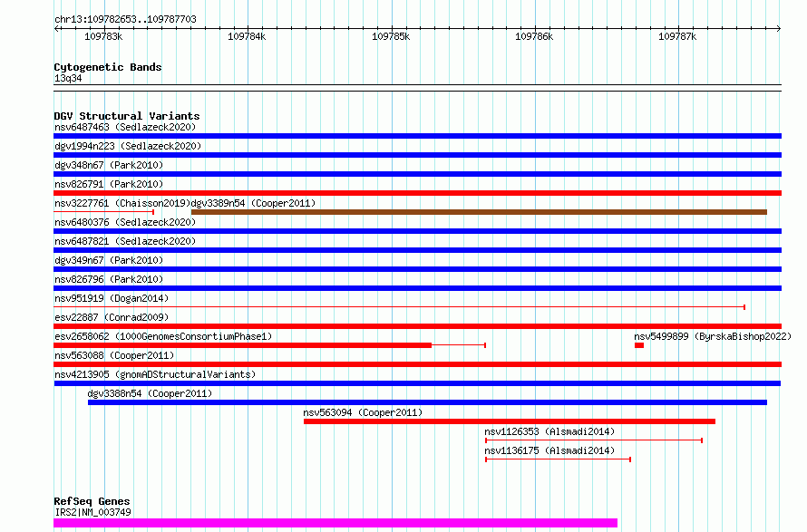
Task: Click the 109787k ruler tick label
Action: click(677, 36)
